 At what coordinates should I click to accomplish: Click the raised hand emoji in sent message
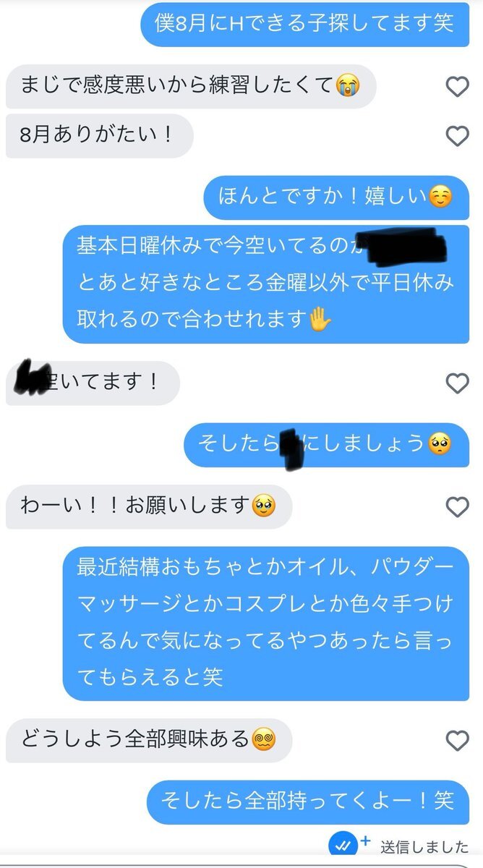319,320
